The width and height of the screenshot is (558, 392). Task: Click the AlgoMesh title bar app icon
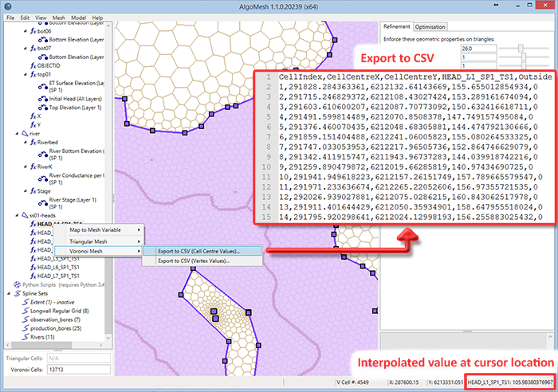[x=8, y=6]
